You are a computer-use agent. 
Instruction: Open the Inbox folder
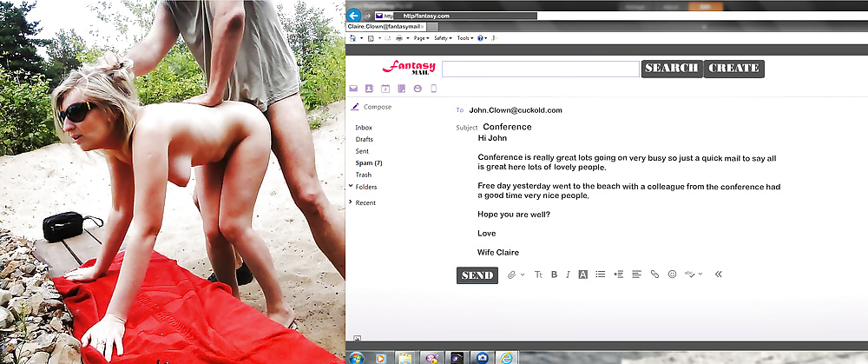(x=364, y=128)
